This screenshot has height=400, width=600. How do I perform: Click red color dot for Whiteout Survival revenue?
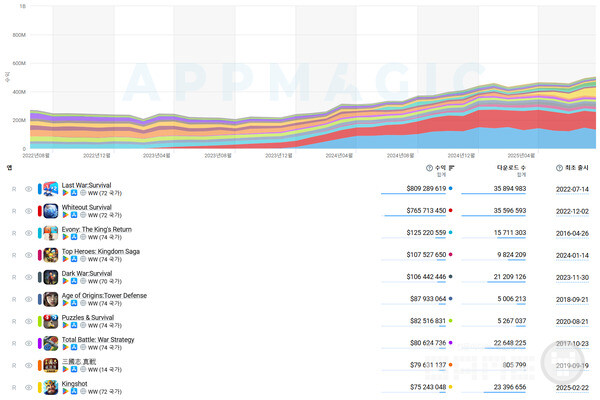452,210
